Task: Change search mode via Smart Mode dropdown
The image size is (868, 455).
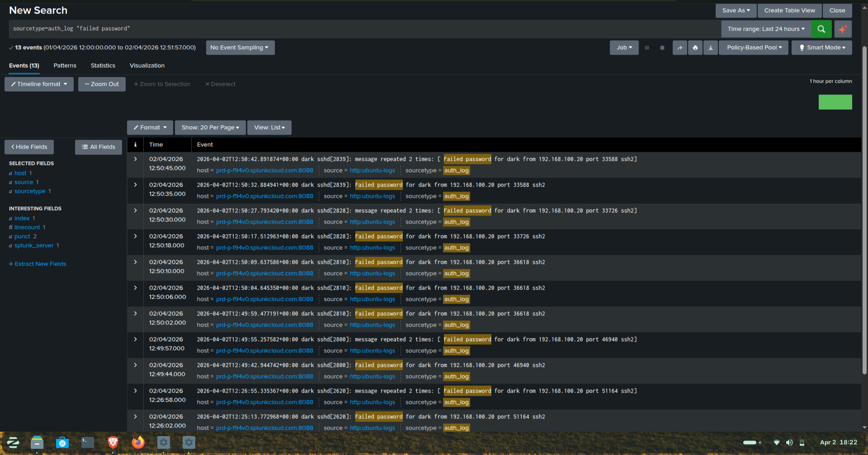Action: (822, 47)
